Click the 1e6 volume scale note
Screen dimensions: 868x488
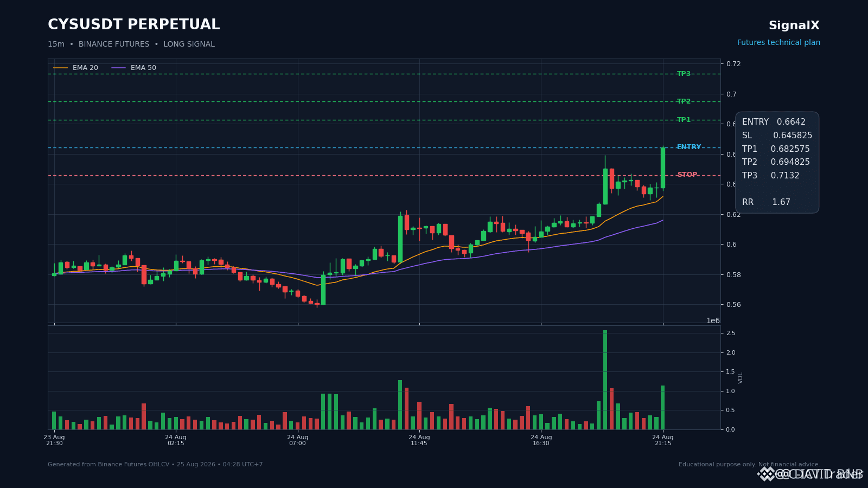(x=713, y=320)
